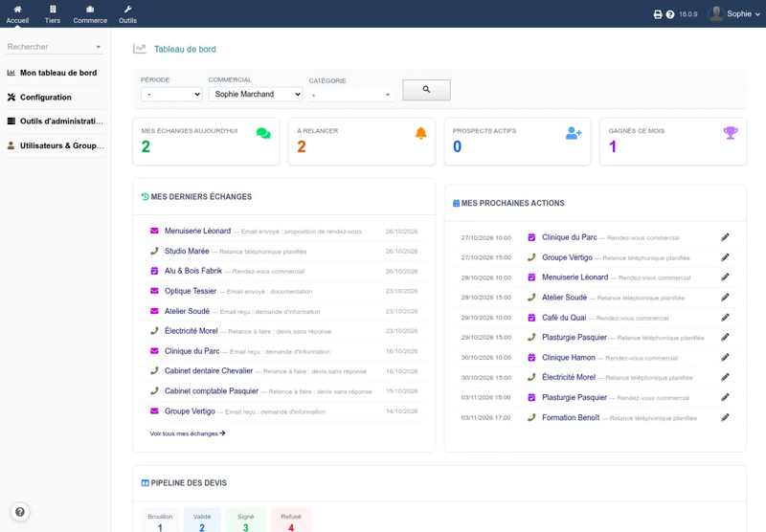
Task: Click phone icon beside Électricité Morel exchange
Action: click(154, 331)
